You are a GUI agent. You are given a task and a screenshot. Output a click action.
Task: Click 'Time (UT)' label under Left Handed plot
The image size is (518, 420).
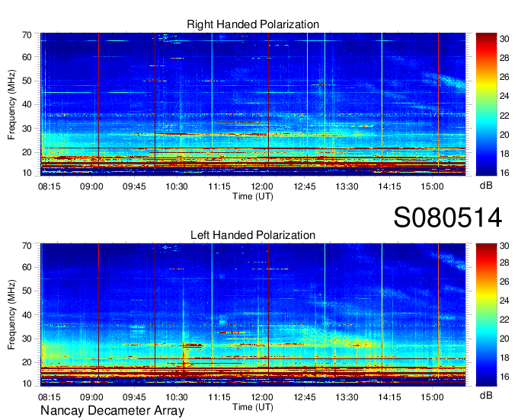coord(253,407)
